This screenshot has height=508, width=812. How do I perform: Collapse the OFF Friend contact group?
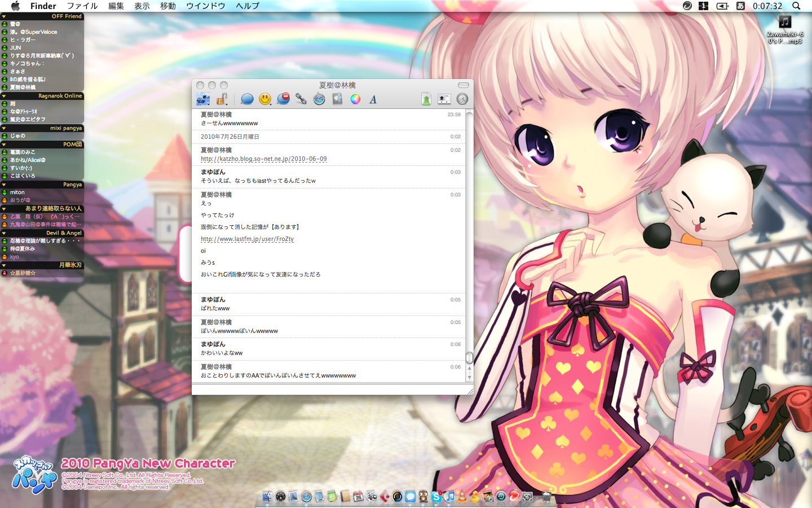pyautogui.click(x=5, y=16)
